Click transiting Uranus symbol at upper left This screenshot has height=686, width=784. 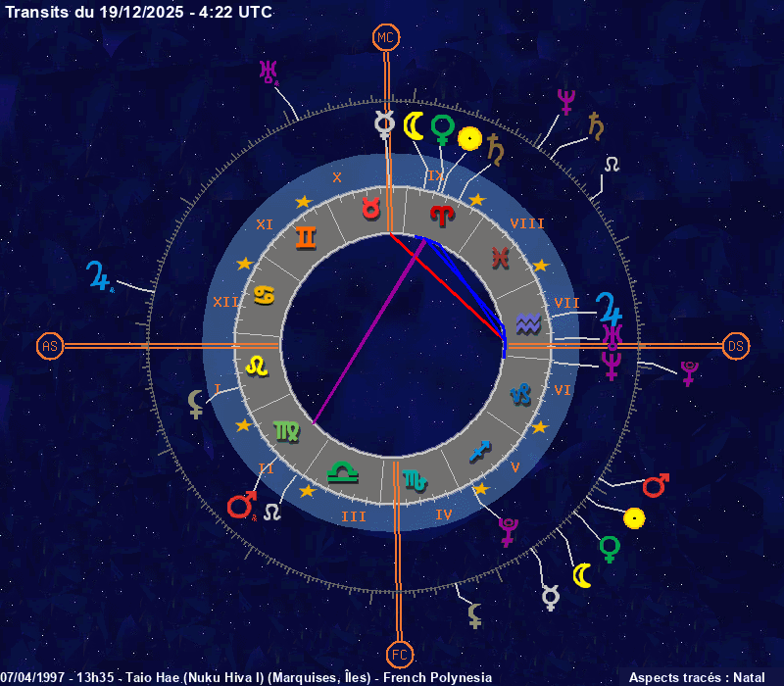[268, 72]
